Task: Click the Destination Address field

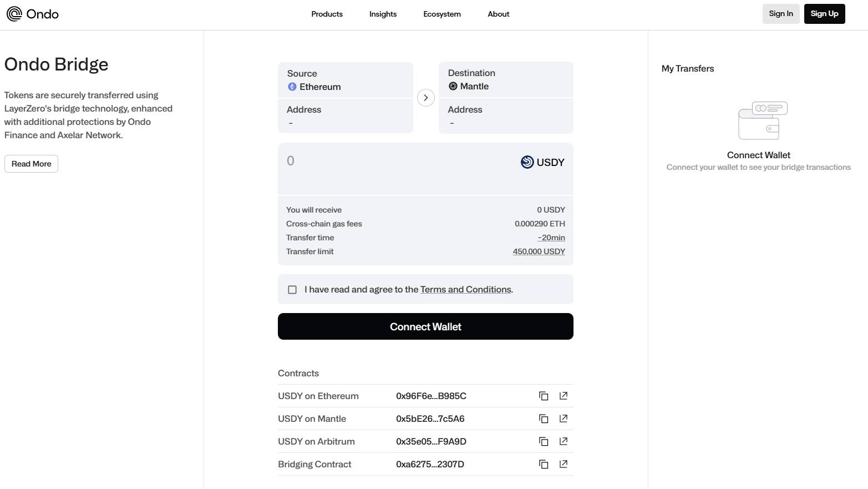Action: point(506,116)
